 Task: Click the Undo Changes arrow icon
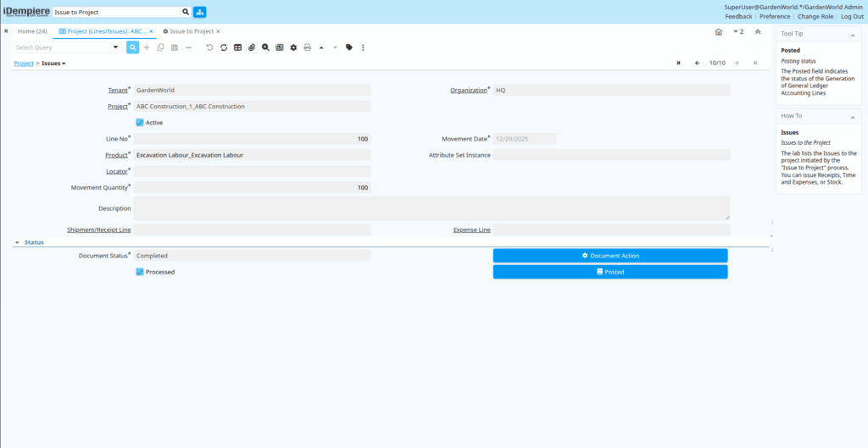(210, 47)
